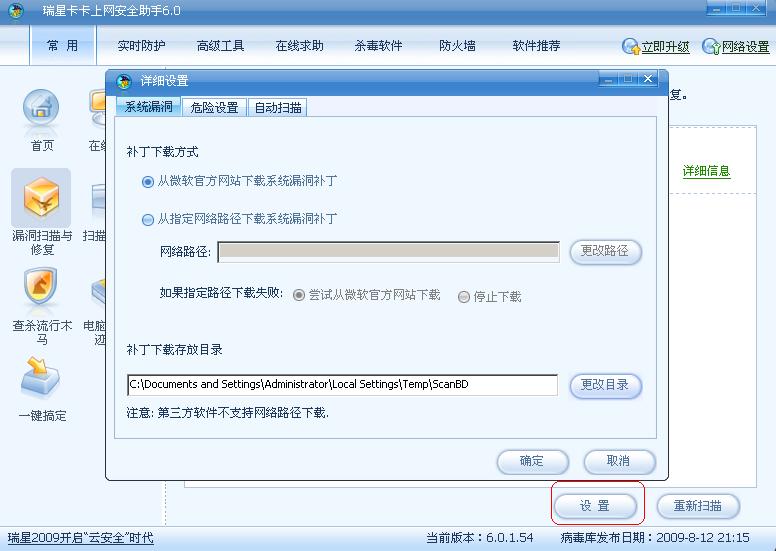This screenshot has width=776, height=551.
Task: Click the 一键搞定 arrow icon
Action: (x=41, y=376)
